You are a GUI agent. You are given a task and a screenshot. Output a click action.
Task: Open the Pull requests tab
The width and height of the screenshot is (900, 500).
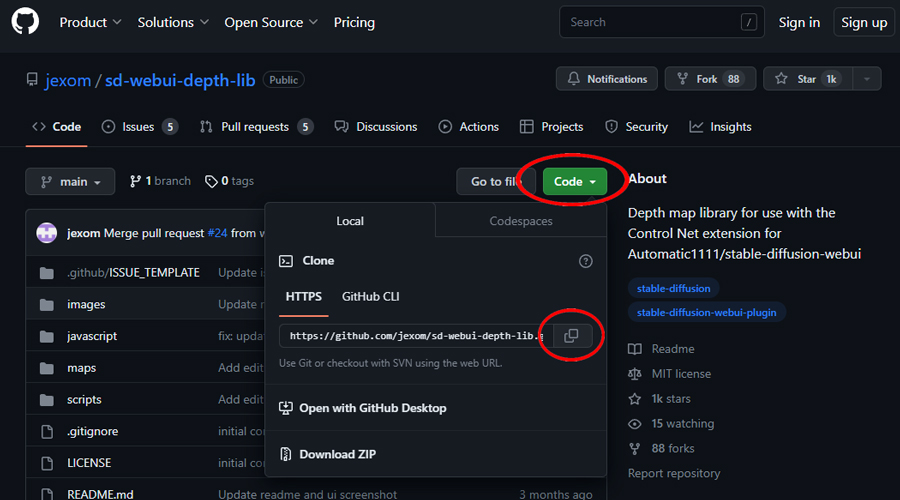(x=256, y=127)
